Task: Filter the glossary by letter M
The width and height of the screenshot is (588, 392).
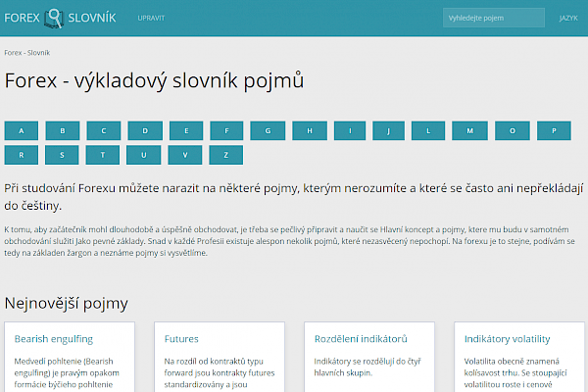Action: (x=470, y=130)
